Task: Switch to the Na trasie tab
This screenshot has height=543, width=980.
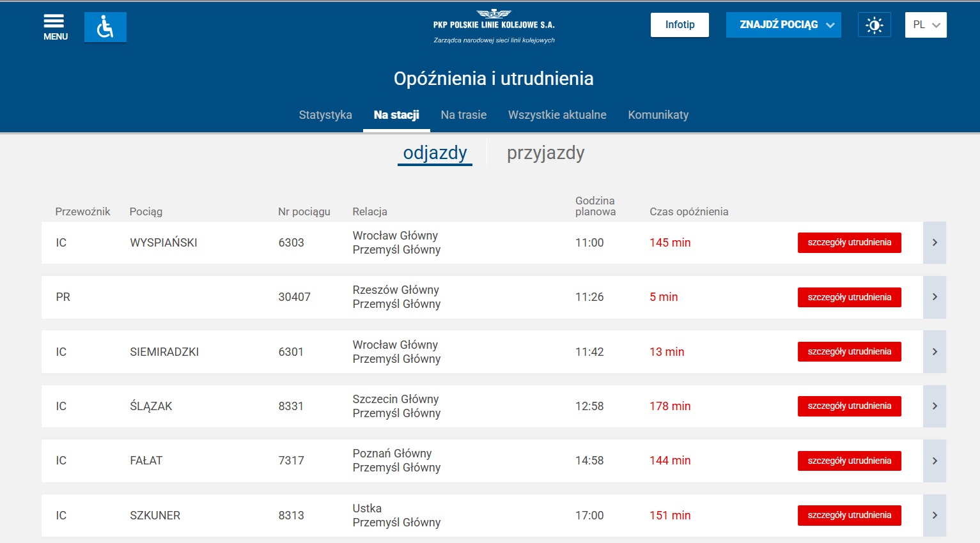Action: [x=463, y=115]
